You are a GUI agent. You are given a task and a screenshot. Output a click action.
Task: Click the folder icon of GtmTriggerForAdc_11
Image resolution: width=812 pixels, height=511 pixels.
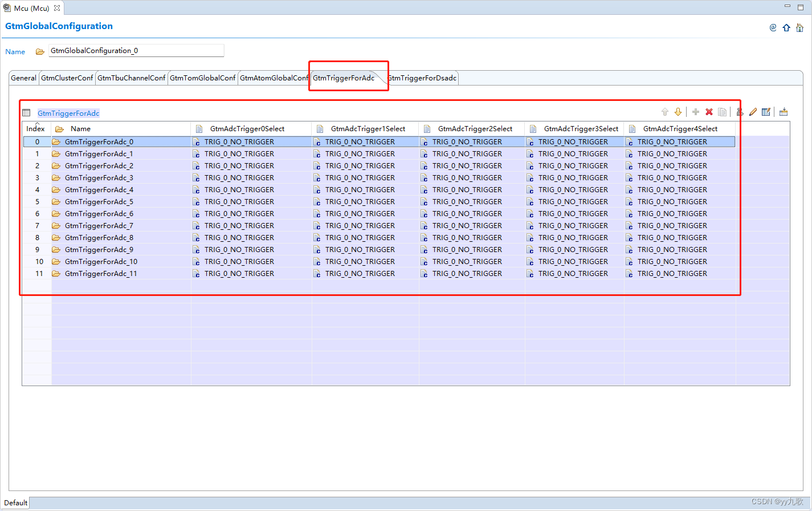coord(56,274)
